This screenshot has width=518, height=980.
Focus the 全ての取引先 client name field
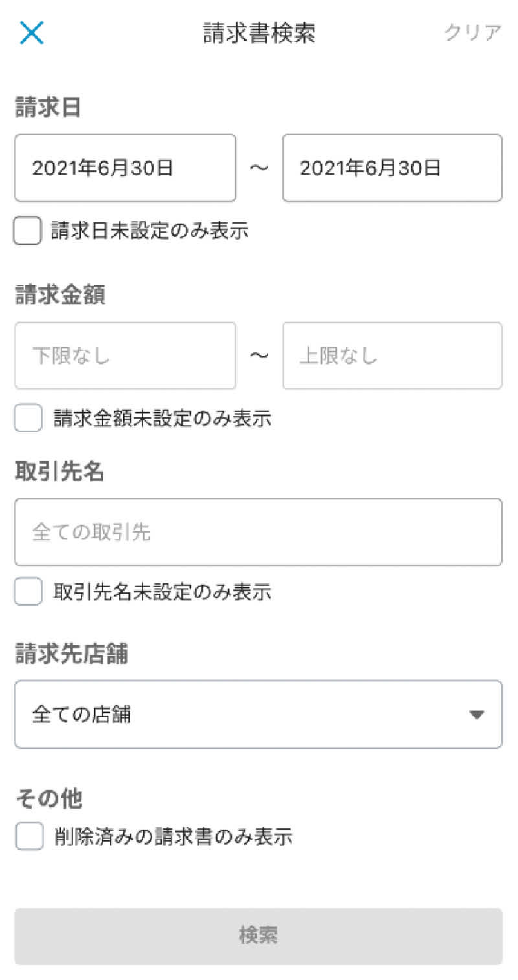(258, 532)
